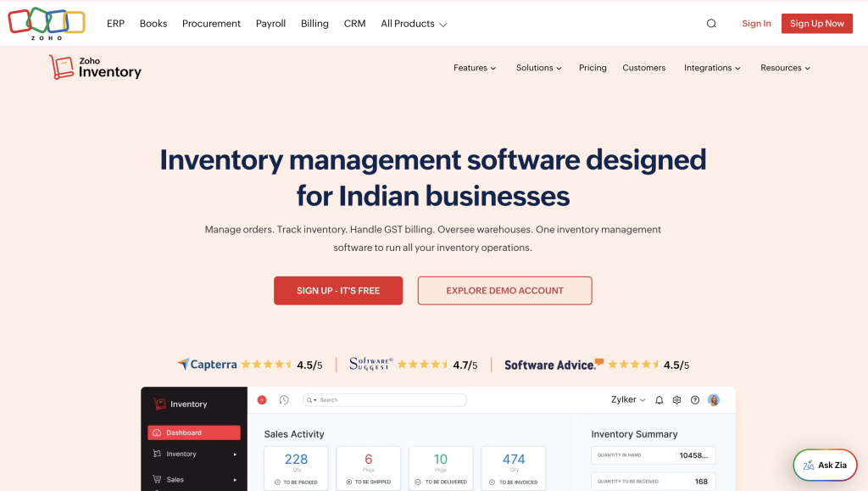Click the 228 To Be Packed card
Screen dimensions: 868x491
[x=296, y=468]
